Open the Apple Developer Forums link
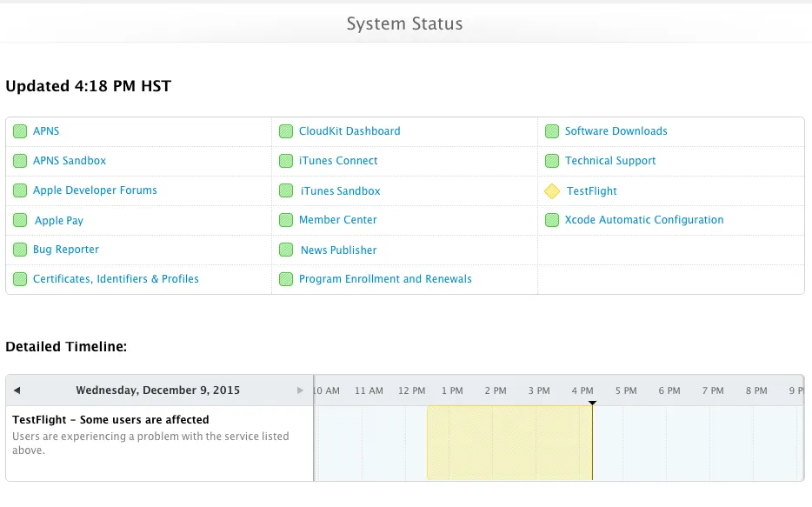Image resolution: width=812 pixels, height=507 pixels. tap(95, 190)
